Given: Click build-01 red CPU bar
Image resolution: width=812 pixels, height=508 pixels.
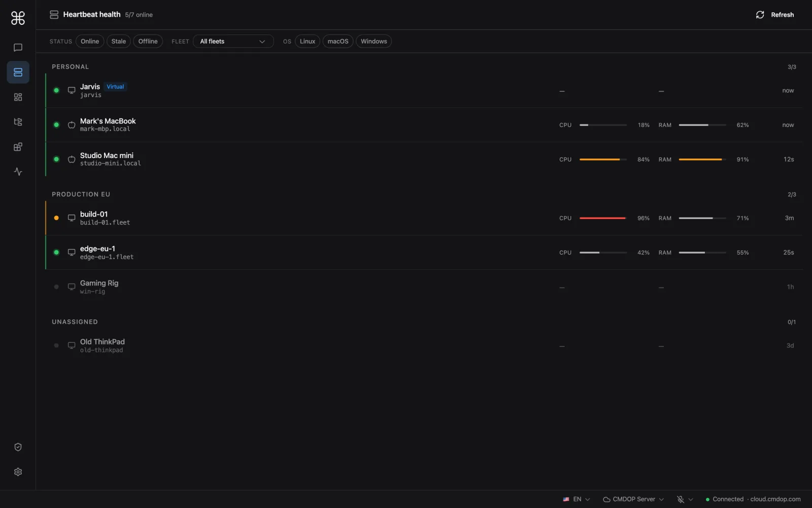Looking at the screenshot, I should (x=603, y=218).
